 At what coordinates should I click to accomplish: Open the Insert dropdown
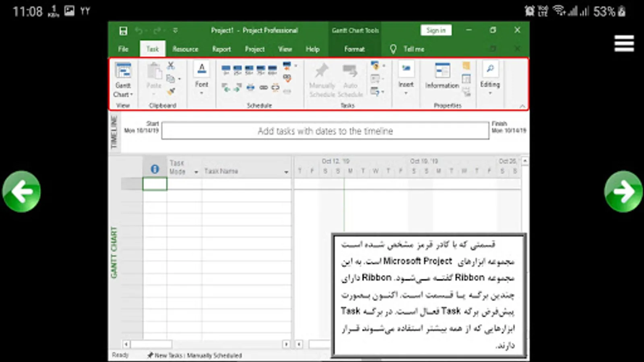pos(406,93)
